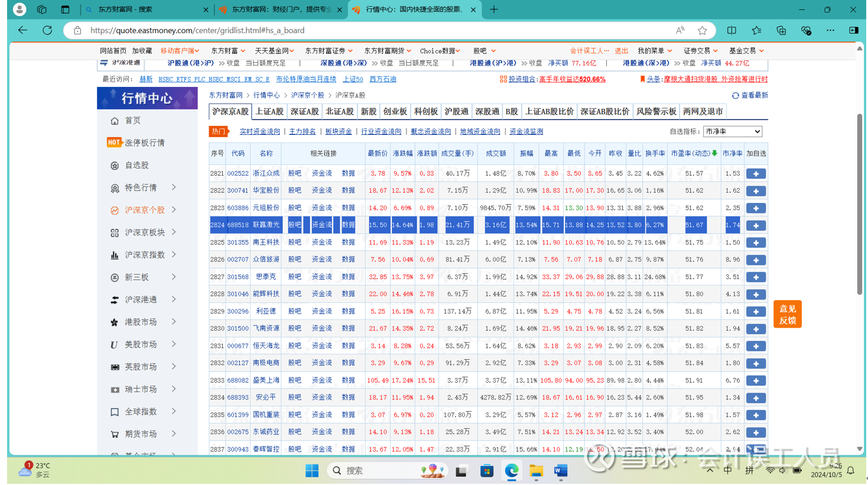Expand 沪深京板块 sidebar submenu

click(x=174, y=232)
